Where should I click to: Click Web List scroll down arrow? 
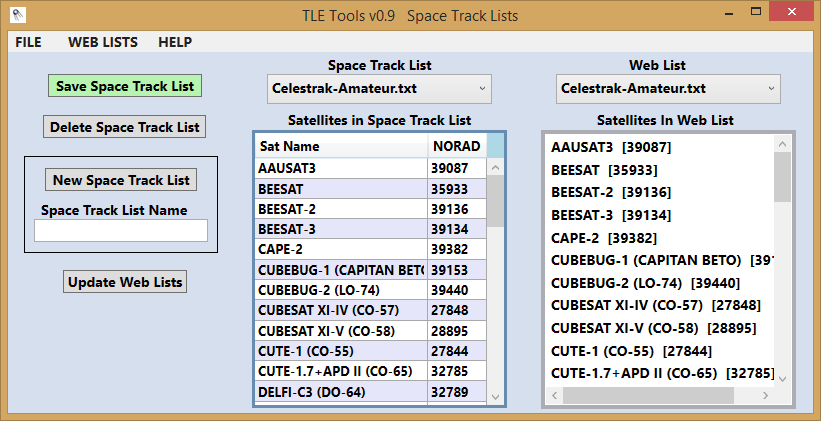tap(783, 378)
